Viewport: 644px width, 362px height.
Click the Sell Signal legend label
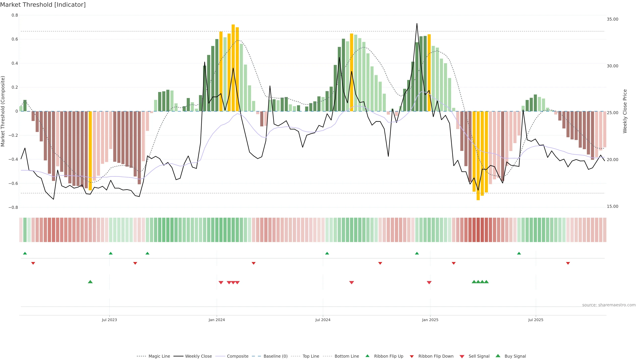coord(479,356)
